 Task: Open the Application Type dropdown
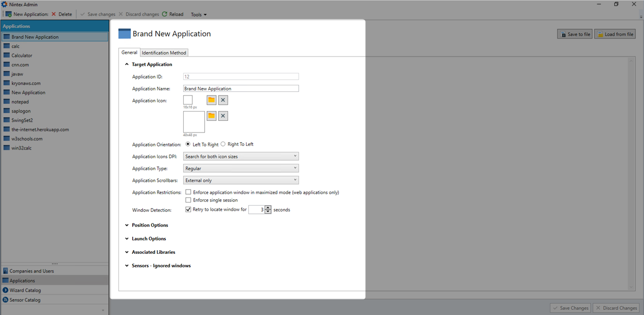point(241,168)
